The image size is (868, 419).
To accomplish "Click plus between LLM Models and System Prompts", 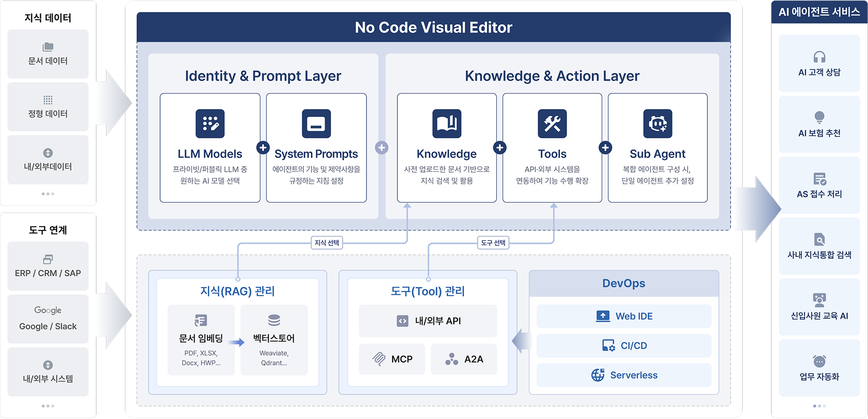I will tap(263, 148).
